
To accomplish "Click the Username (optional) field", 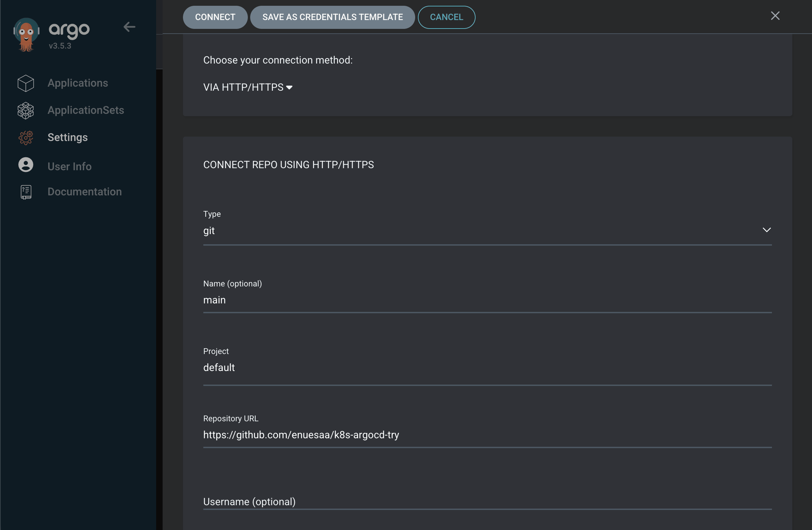I will coord(487,501).
